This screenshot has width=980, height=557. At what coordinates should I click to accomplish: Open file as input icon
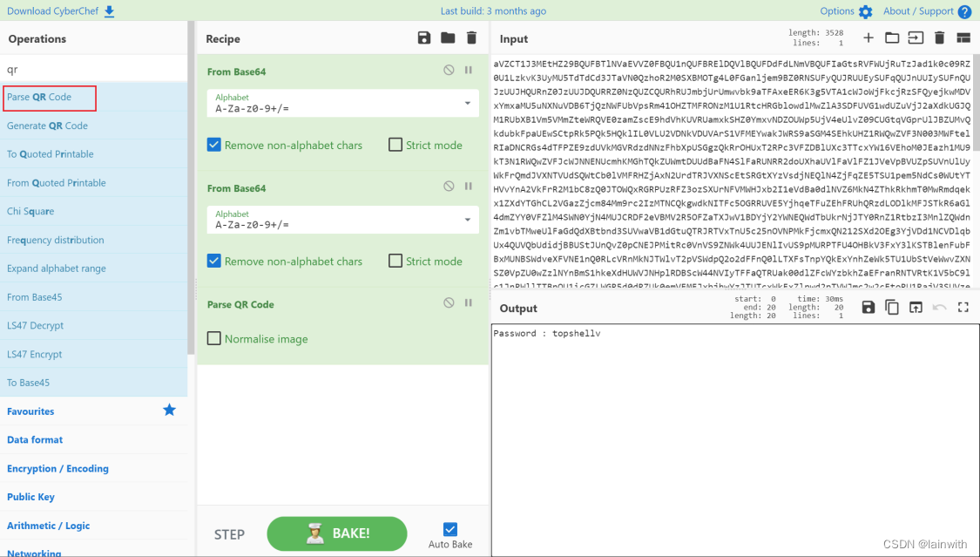tap(916, 38)
